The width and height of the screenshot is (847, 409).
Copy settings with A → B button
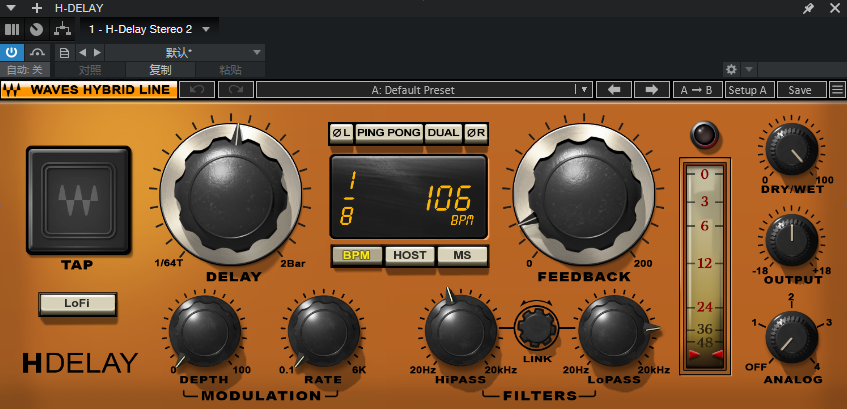click(x=698, y=90)
